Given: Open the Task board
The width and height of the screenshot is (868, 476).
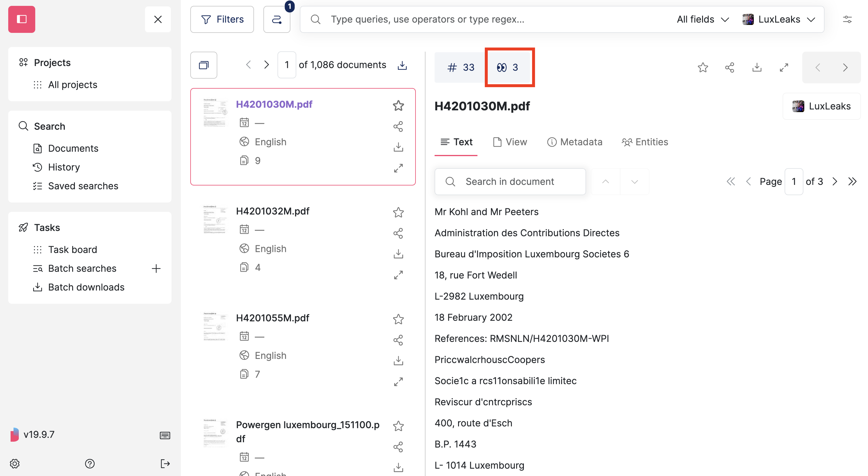Looking at the screenshot, I should [73, 250].
